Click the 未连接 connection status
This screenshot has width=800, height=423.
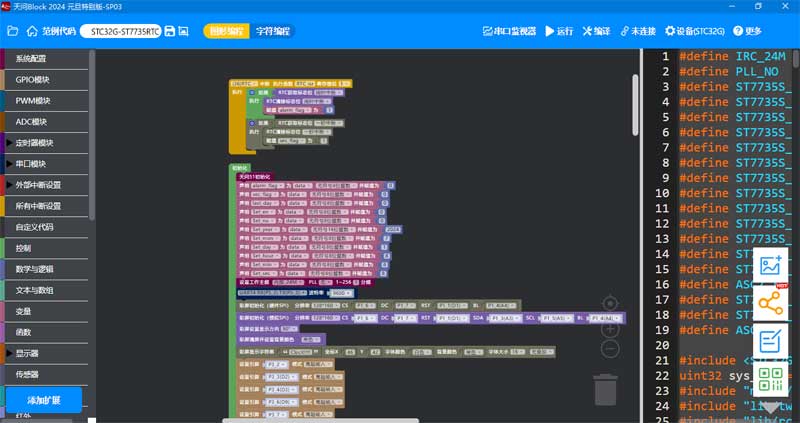tap(638, 31)
